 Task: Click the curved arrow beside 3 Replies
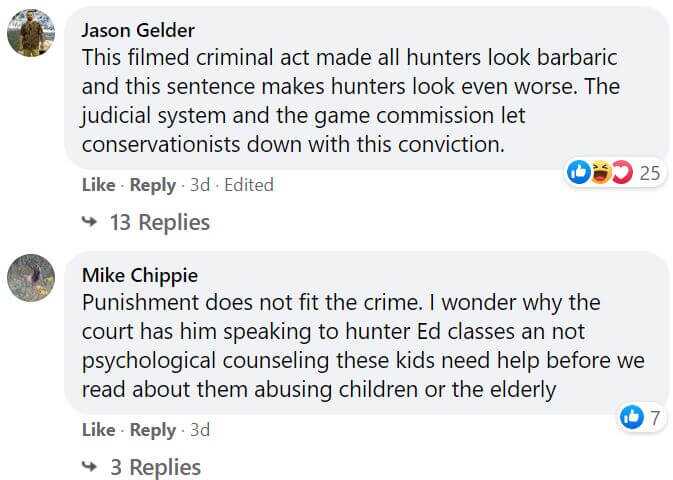pyautogui.click(x=91, y=467)
